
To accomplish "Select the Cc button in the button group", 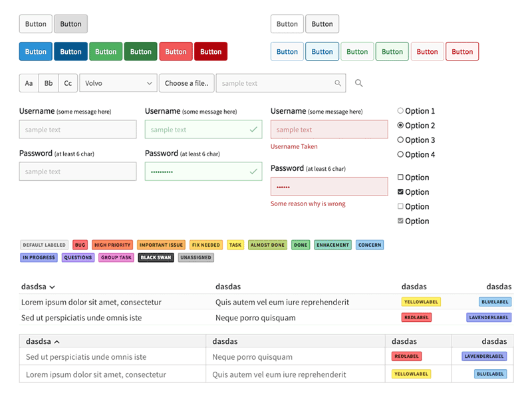I will (68, 83).
